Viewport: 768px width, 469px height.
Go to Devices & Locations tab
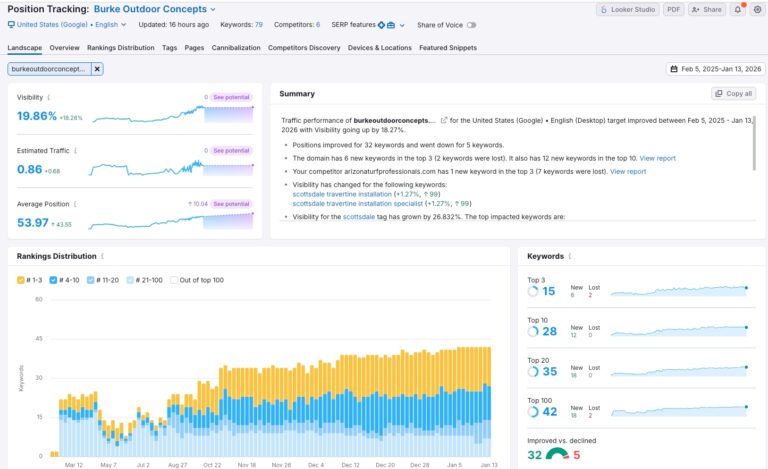point(380,47)
